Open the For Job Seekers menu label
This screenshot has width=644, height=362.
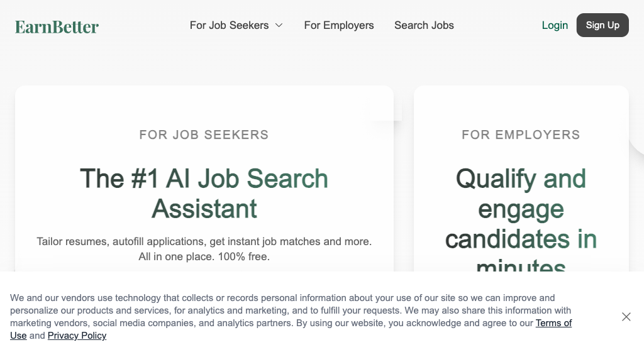[229, 25]
